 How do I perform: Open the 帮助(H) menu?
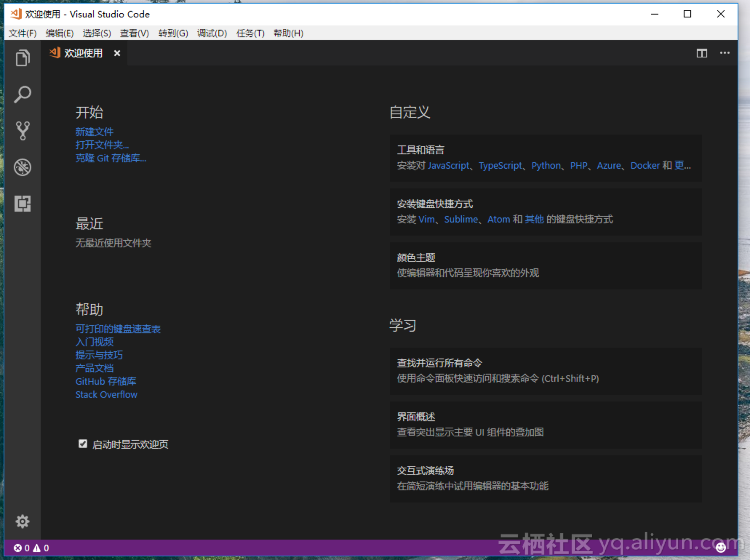(288, 33)
